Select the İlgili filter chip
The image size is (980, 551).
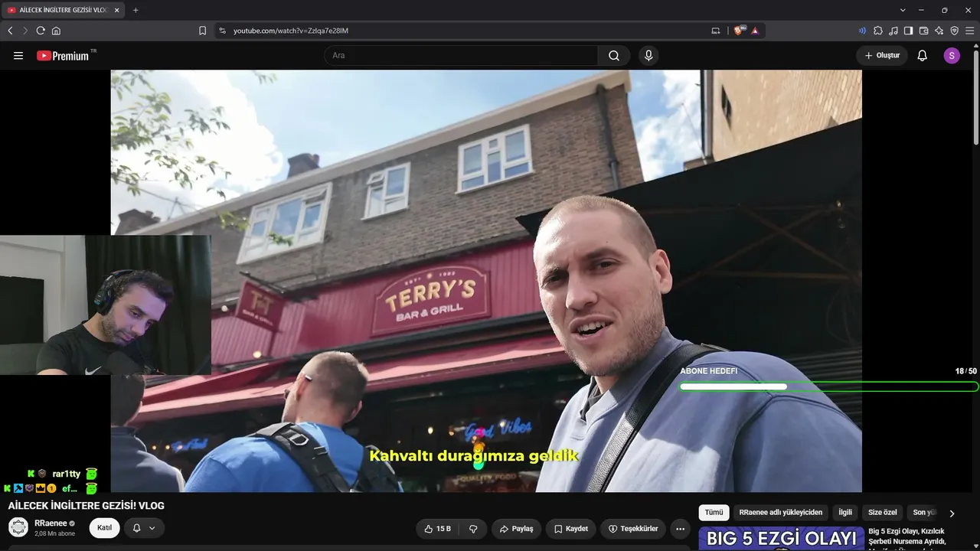tap(845, 513)
